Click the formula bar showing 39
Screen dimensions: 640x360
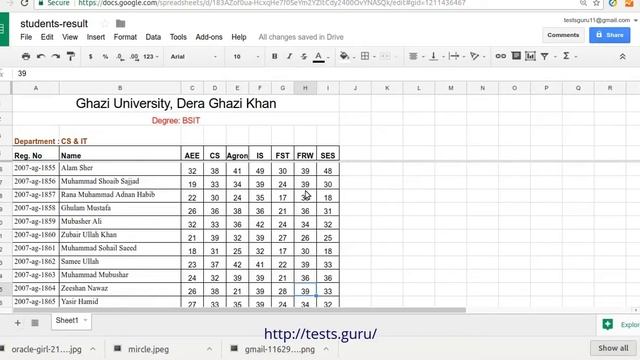327,73
